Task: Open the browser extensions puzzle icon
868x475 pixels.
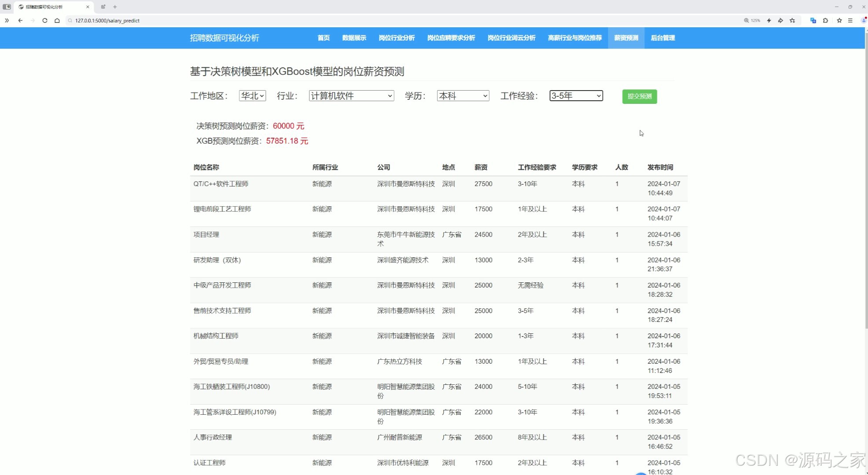Action: 826,20
